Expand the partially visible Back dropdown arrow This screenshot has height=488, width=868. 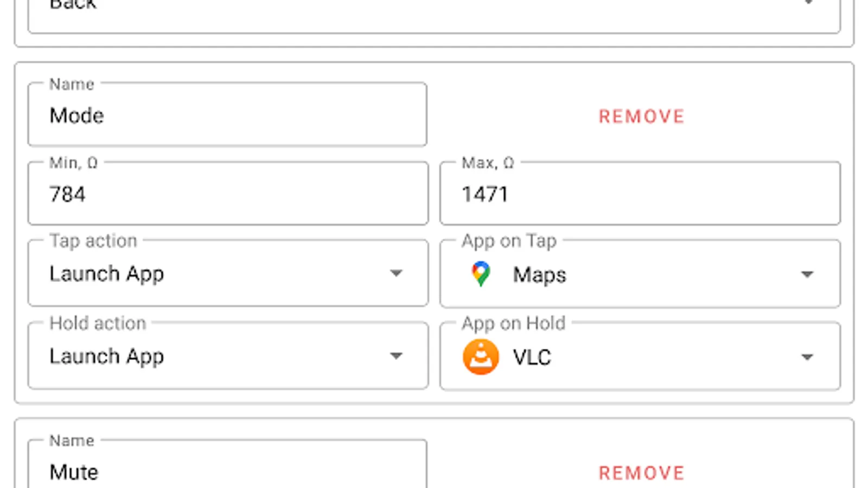[808, 2]
